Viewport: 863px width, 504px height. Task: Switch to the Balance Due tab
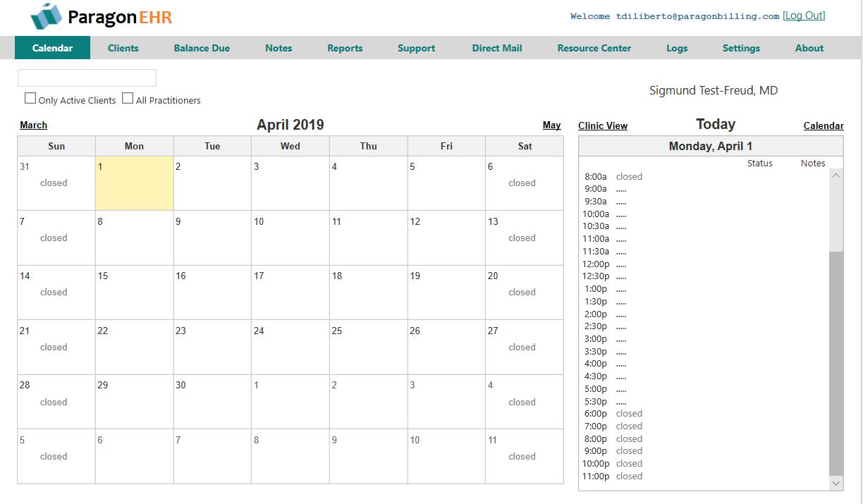202,48
